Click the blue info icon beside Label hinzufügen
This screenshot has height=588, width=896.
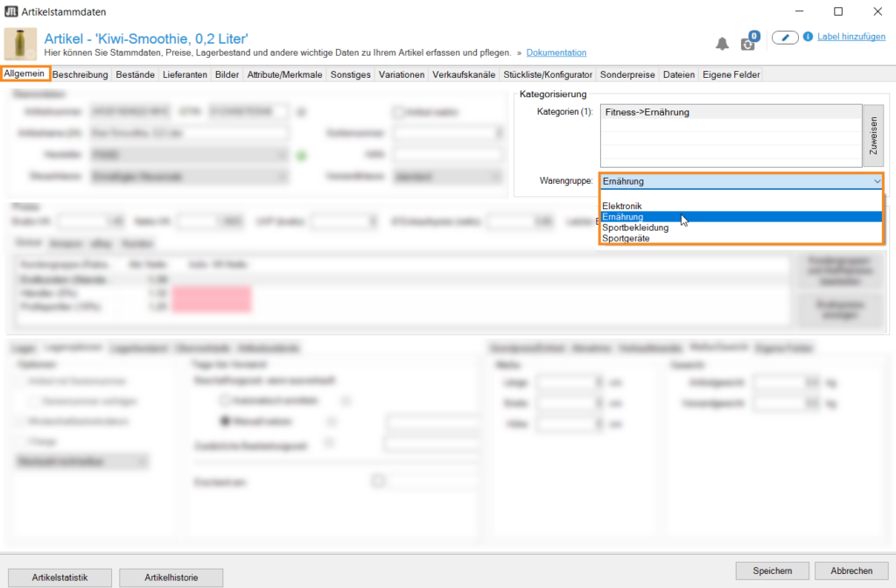pyautogui.click(x=808, y=37)
